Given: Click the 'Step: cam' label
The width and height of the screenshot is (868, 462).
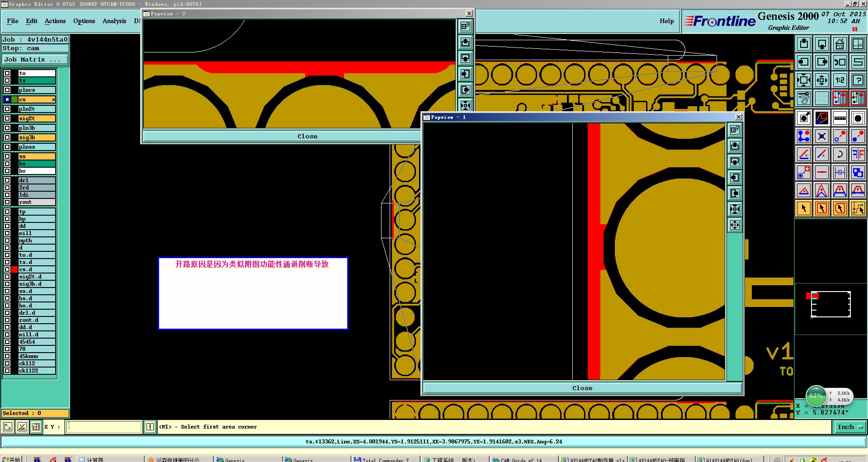Looking at the screenshot, I should coord(21,48).
